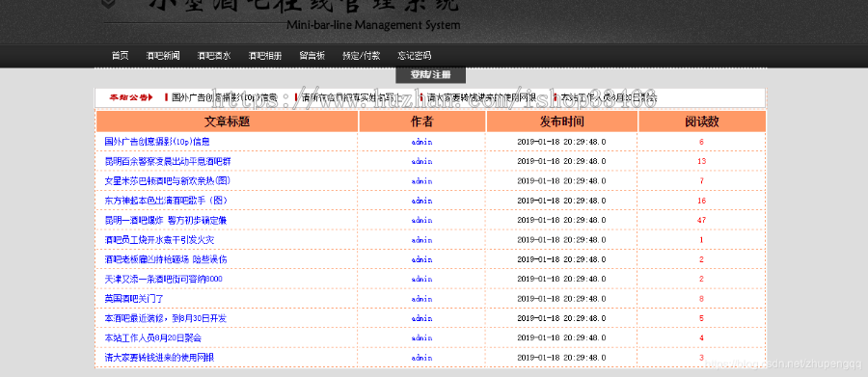Open article 请大家要转钱进来的使用网银 in the table

(159, 358)
